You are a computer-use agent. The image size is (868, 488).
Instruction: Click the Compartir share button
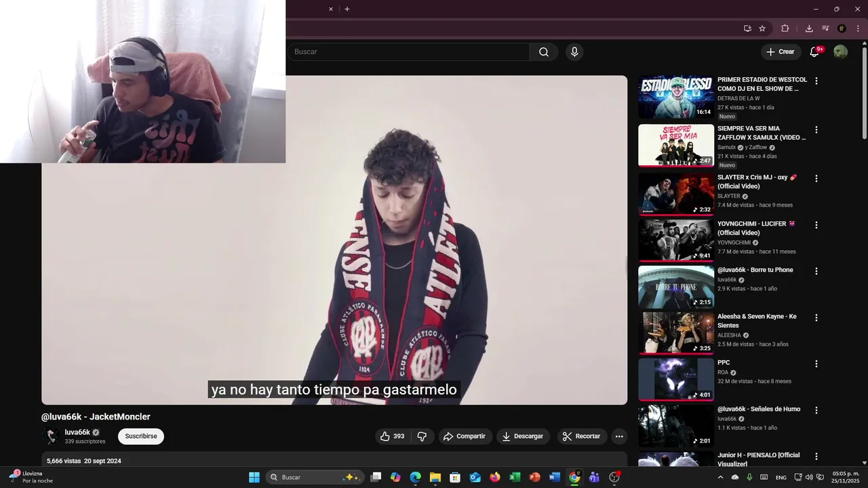[465, 436]
